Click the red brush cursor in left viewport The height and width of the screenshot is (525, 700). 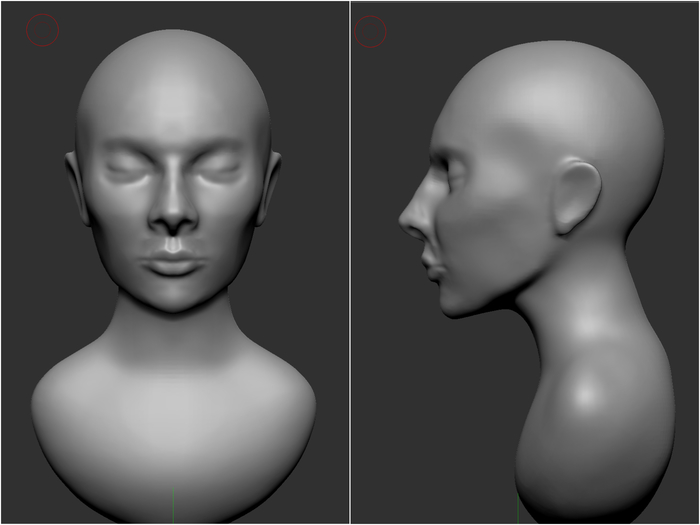pos(42,31)
